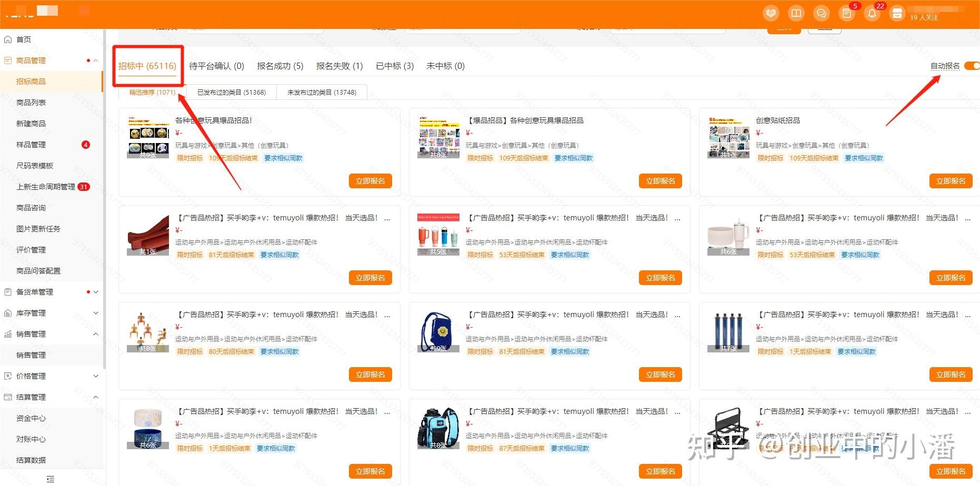Open the folding chair product thumbnail
This screenshot has height=486, width=980.
[x=728, y=429]
